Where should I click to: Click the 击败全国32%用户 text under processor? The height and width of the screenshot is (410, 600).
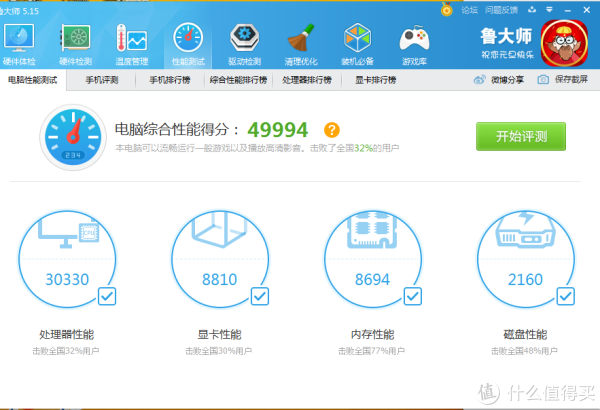[66, 351]
